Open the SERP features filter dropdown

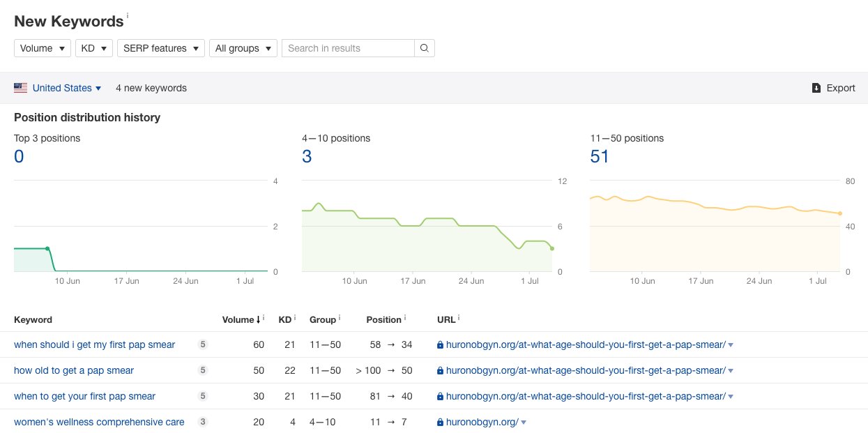(161, 48)
